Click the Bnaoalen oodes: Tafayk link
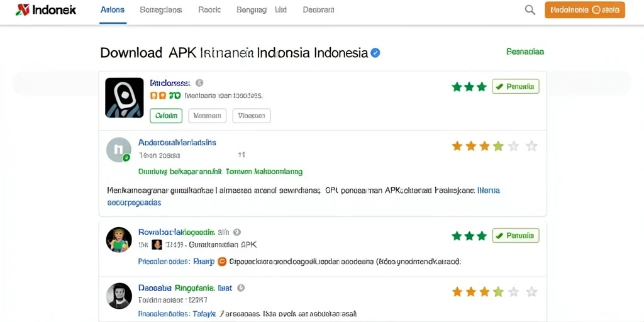644x322 pixels. tap(177, 313)
